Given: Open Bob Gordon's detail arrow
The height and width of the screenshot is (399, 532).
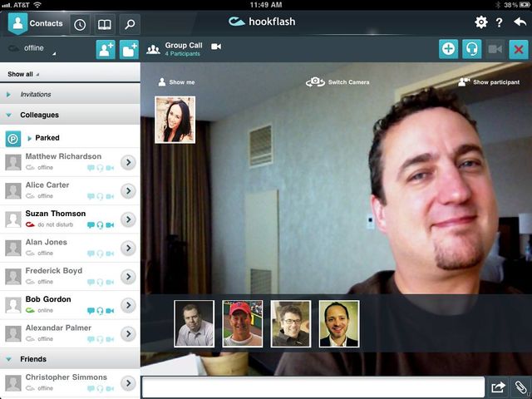Looking at the screenshot, I should tap(127, 304).
